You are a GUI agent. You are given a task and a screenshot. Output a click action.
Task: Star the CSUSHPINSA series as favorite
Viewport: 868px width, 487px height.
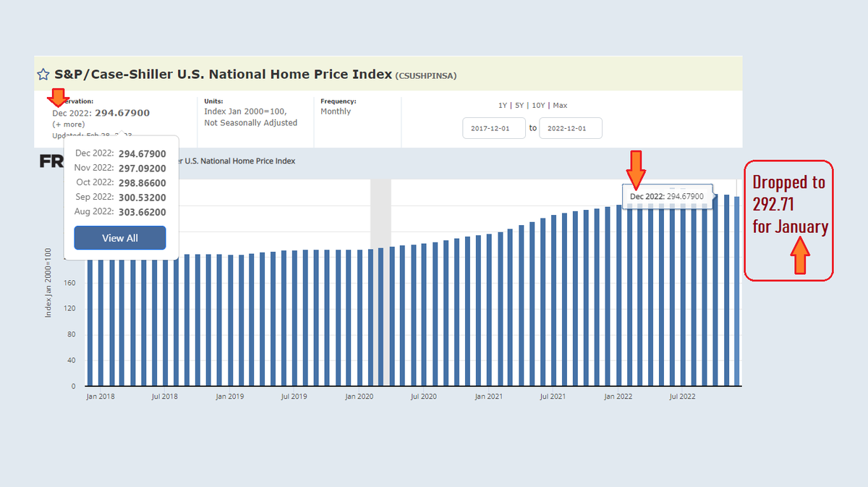(x=43, y=73)
